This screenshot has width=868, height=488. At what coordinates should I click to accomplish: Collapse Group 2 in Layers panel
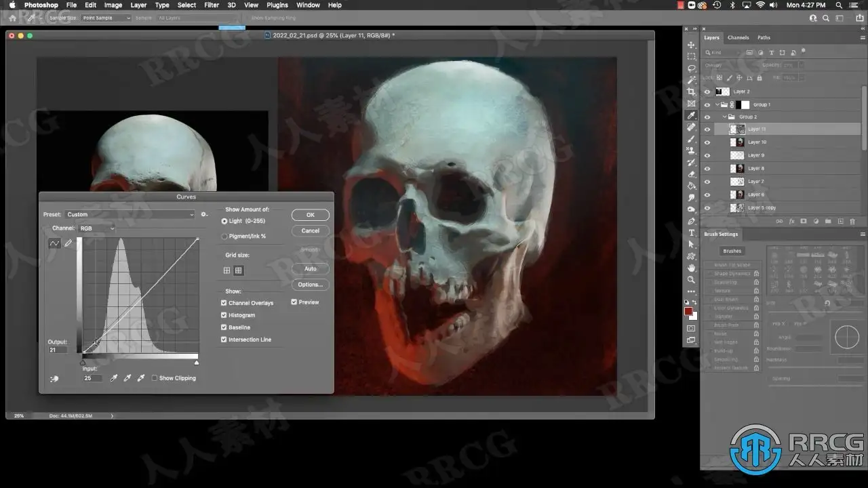coord(724,117)
